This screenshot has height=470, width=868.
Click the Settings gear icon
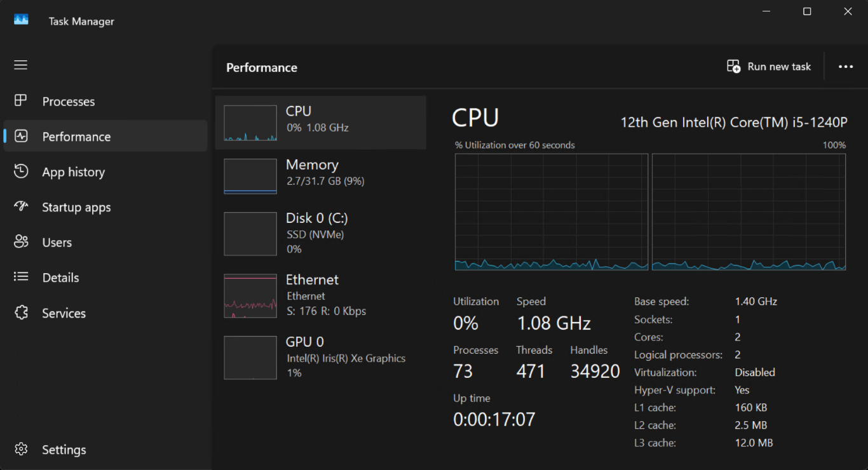(x=21, y=449)
